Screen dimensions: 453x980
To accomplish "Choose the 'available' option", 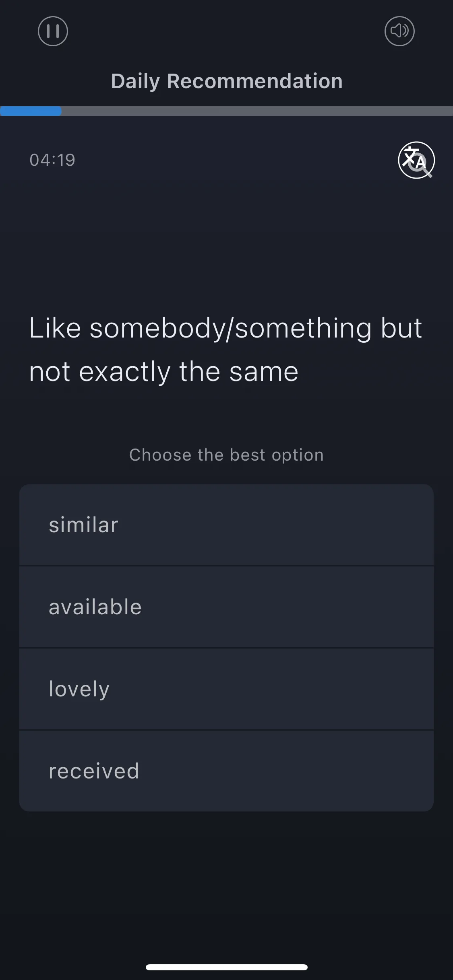I will [226, 607].
